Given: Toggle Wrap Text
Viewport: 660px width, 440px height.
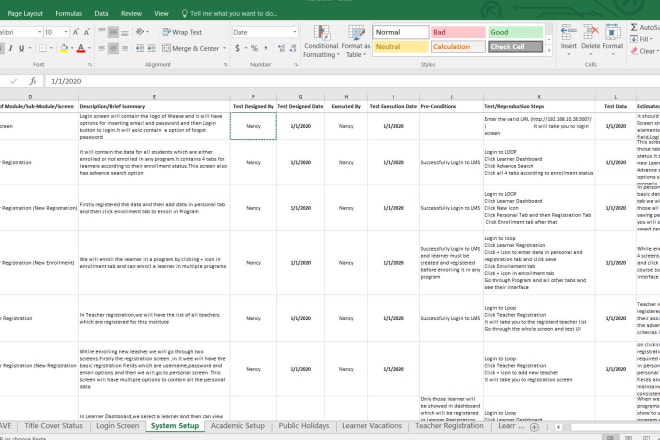Looking at the screenshot, I should tap(182, 32).
